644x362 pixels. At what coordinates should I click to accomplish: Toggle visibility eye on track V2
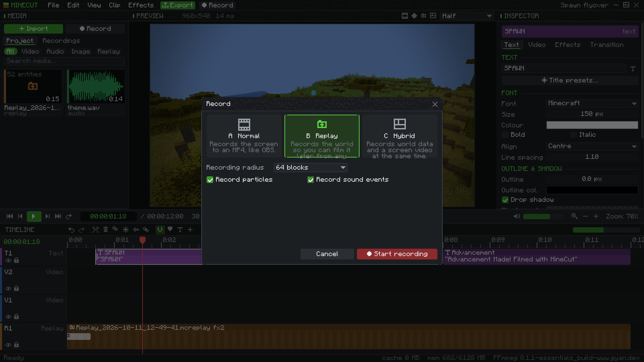click(8, 288)
